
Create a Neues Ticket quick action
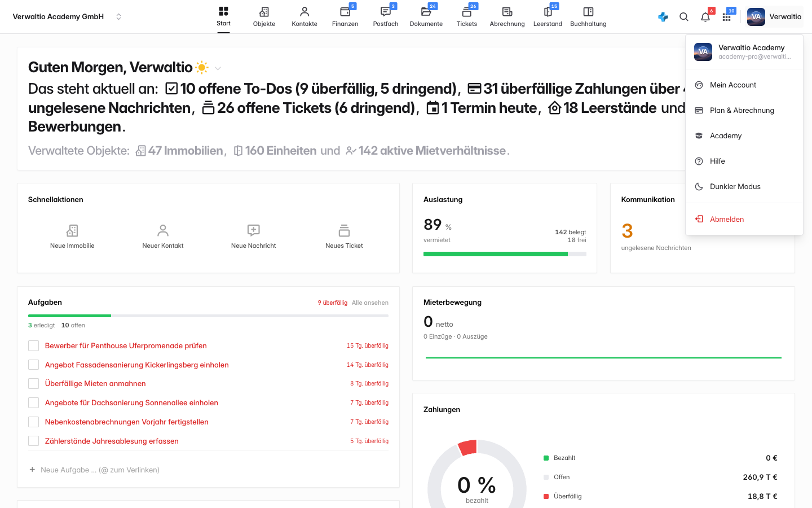pyautogui.click(x=344, y=237)
